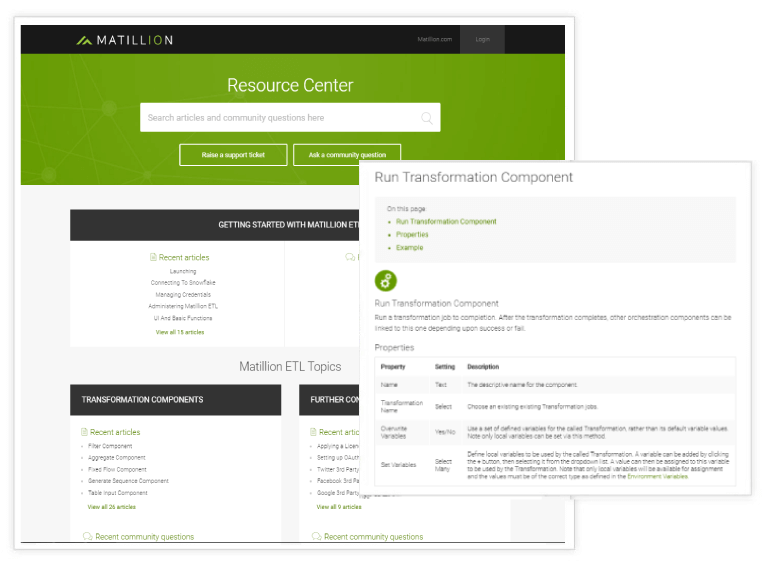Click document icon beside Transformation Components Recent articles
This screenshot has width=768, height=566.
[x=84, y=432]
